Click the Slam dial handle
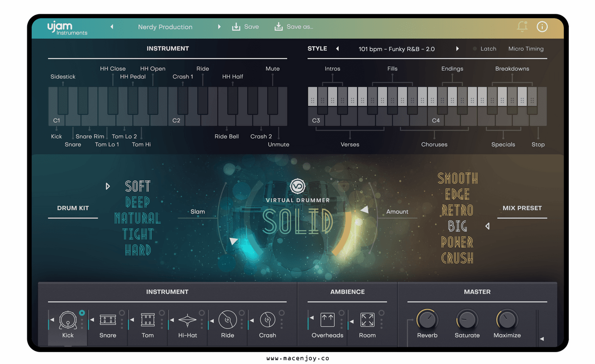 pos(234,241)
